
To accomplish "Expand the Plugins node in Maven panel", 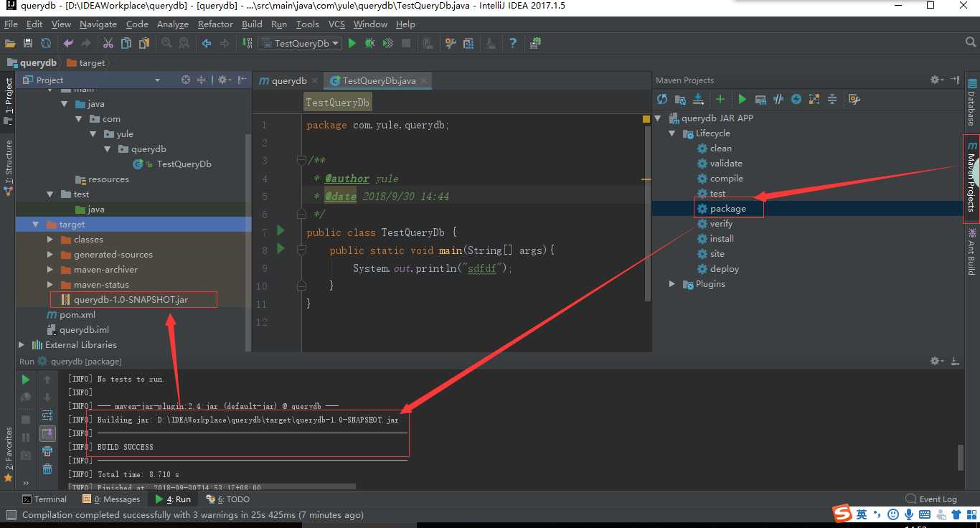I will point(672,284).
